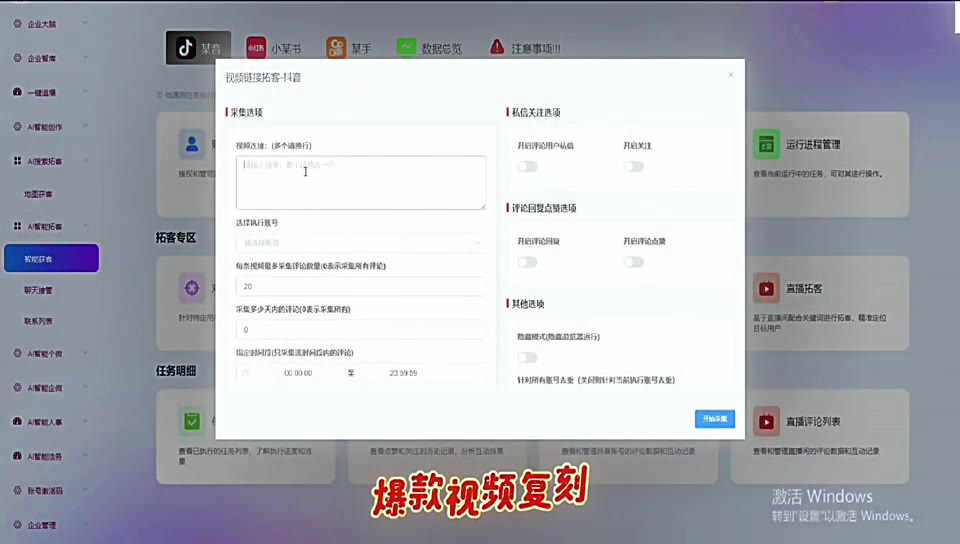960x544 pixels.
Task: Click the AI搜索拓客 grid icon
Action: 17,161
